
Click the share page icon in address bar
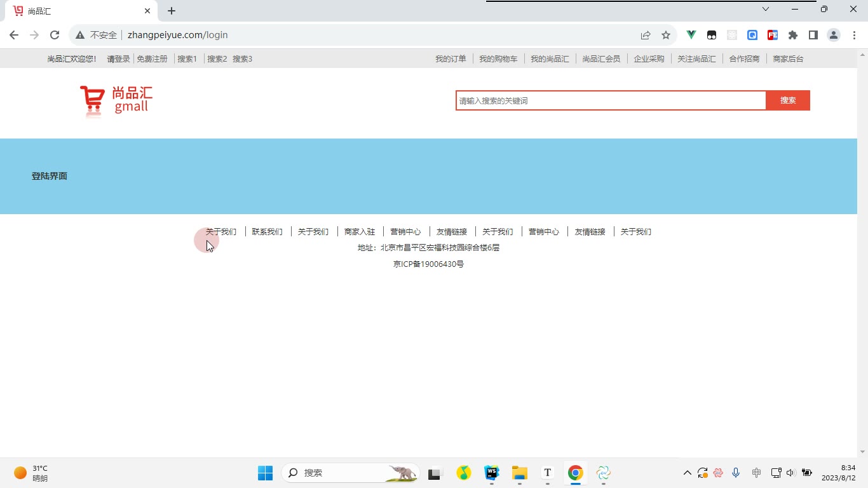pyautogui.click(x=646, y=35)
